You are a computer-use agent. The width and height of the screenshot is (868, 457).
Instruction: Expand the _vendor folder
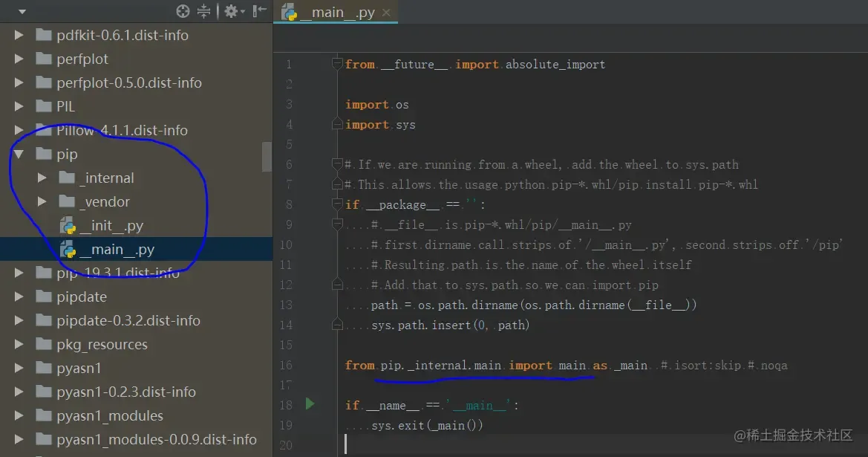pos(42,201)
